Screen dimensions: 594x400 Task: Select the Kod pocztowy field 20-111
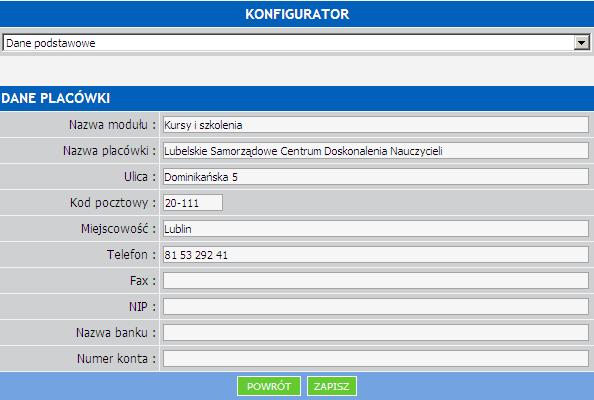click(x=193, y=203)
